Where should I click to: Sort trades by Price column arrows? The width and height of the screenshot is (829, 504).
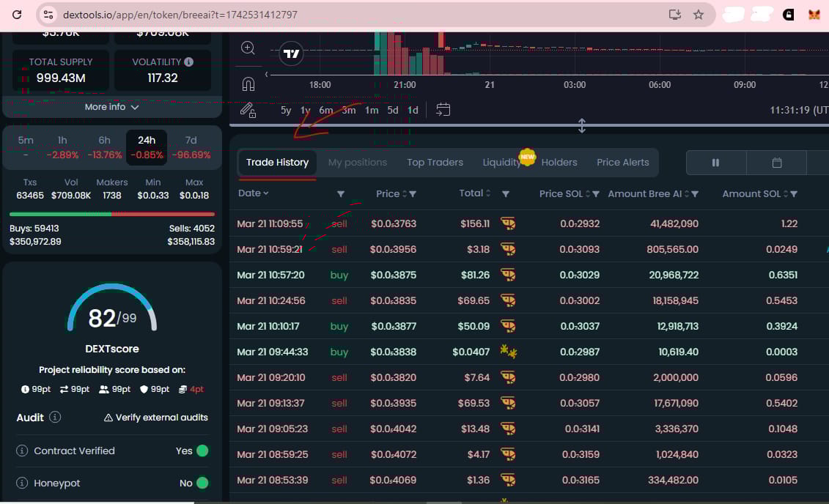click(405, 194)
